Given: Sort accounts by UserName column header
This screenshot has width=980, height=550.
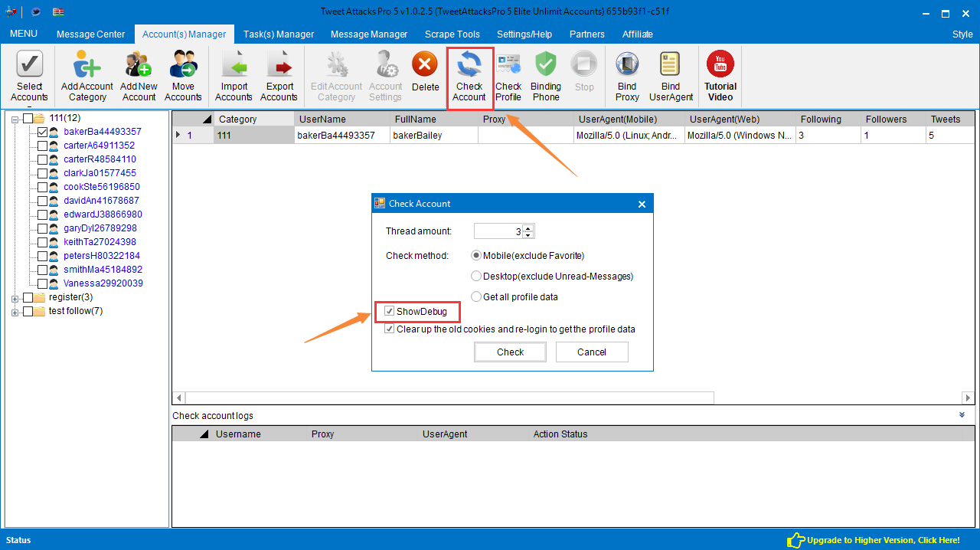Looking at the screenshot, I should click(343, 119).
